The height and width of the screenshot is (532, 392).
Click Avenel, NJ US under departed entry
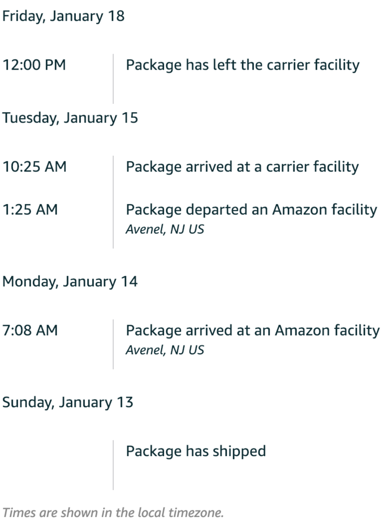tap(165, 229)
